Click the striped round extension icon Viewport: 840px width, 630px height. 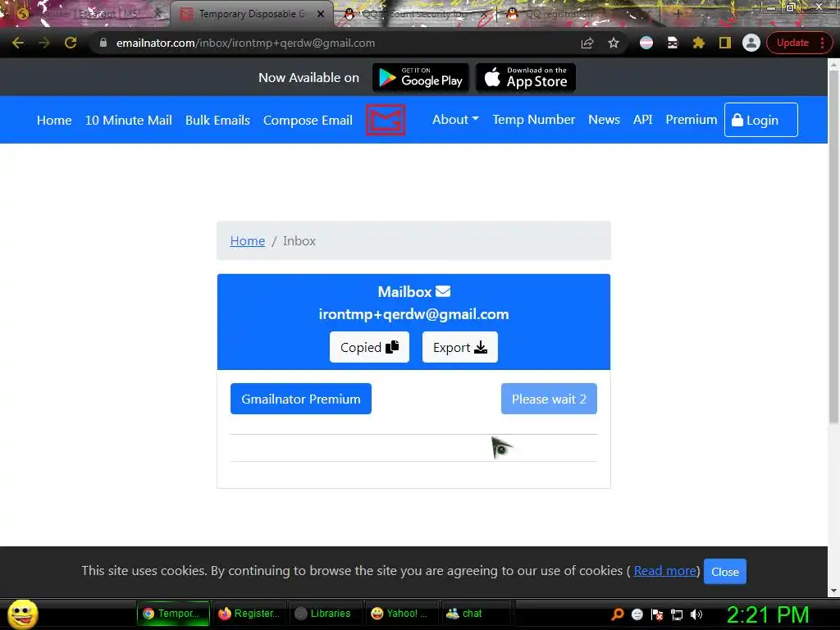tap(646, 43)
